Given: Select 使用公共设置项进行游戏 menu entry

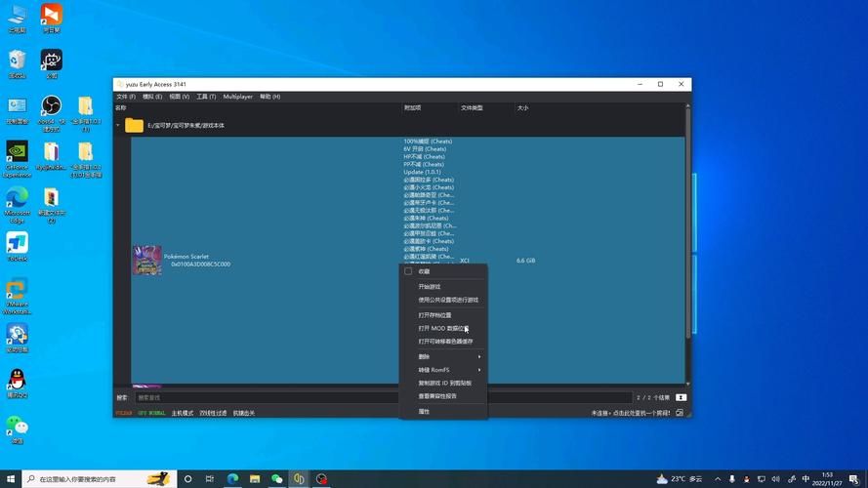Looking at the screenshot, I should click(448, 300).
